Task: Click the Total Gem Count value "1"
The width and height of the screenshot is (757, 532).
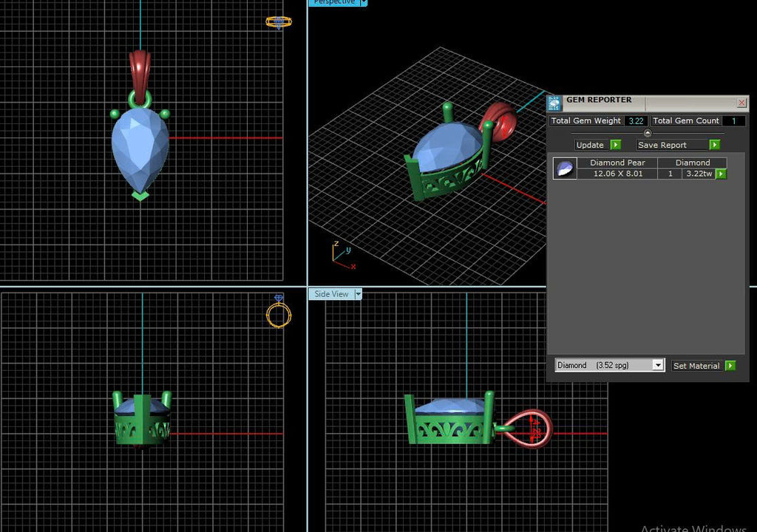Action: [x=733, y=120]
